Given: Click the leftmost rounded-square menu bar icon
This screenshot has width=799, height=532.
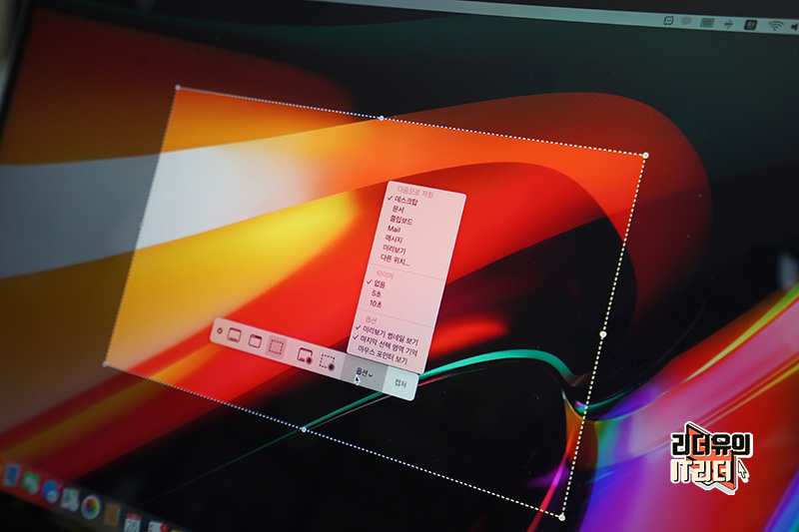Looking at the screenshot, I should [x=669, y=20].
